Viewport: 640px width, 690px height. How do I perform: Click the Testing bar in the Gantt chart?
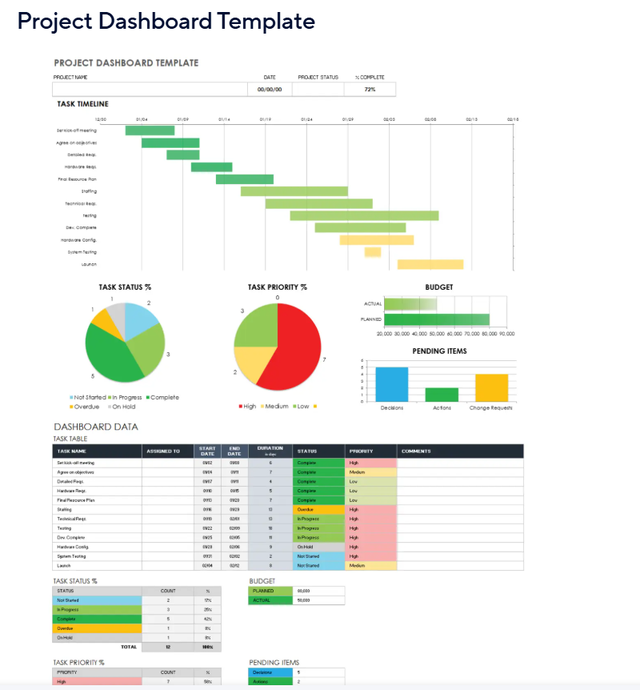pos(364,215)
